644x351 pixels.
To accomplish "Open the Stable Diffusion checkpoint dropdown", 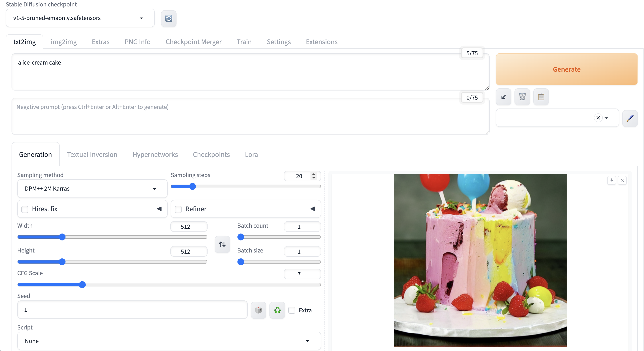I will click(80, 18).
